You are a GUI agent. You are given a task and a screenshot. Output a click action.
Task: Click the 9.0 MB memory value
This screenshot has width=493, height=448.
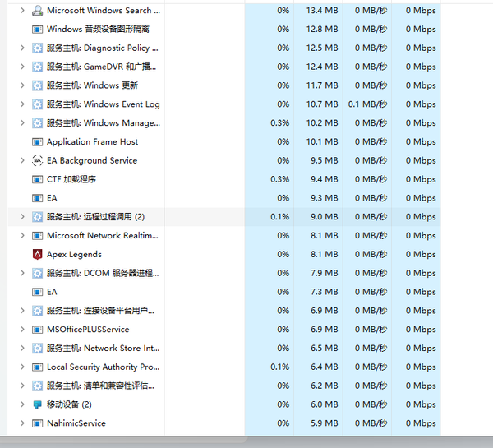click(325, 217)
